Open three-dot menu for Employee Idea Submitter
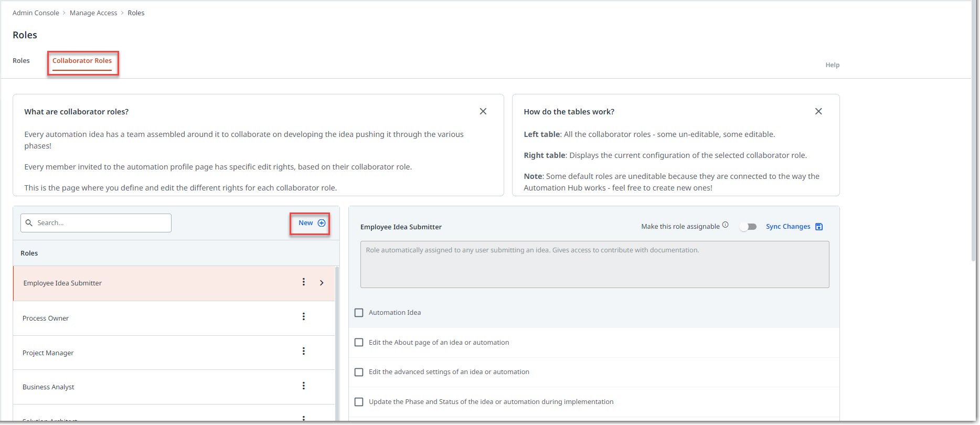980x425 pixels. click(303, 282)
